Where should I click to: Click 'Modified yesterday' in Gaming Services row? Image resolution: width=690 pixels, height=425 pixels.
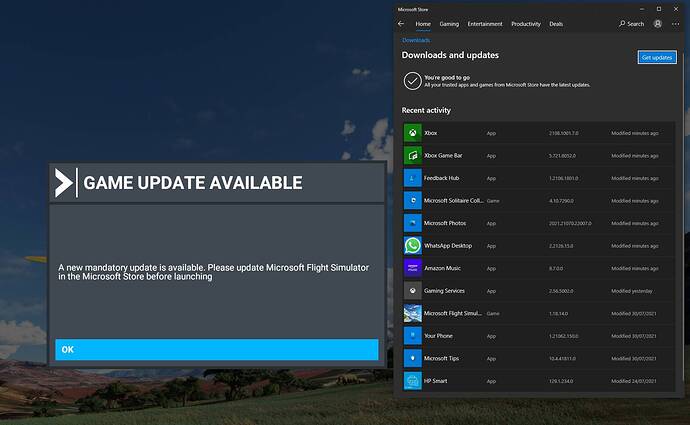631,291
